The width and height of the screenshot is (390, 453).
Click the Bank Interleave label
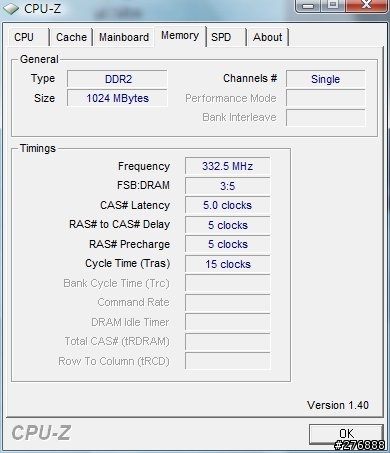239,117
